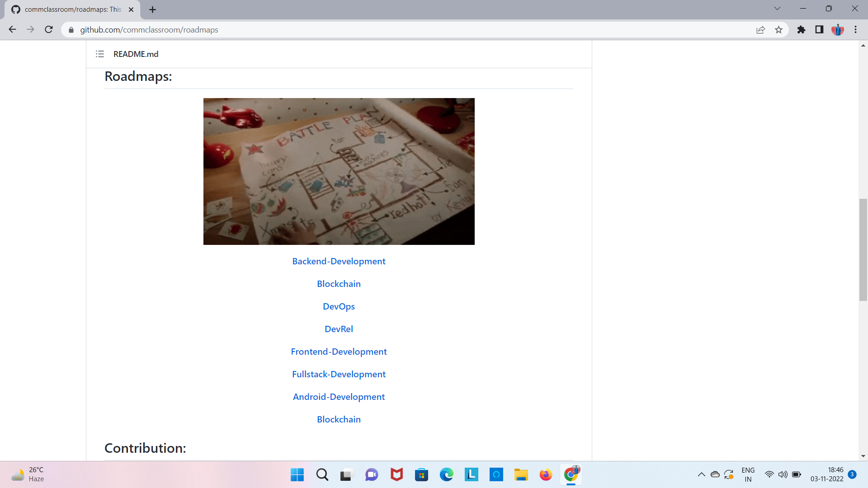Screen dimensions: 868x488
Task: Switch to the commclassroom/roadmaps tab
Action: coord(68,9)
